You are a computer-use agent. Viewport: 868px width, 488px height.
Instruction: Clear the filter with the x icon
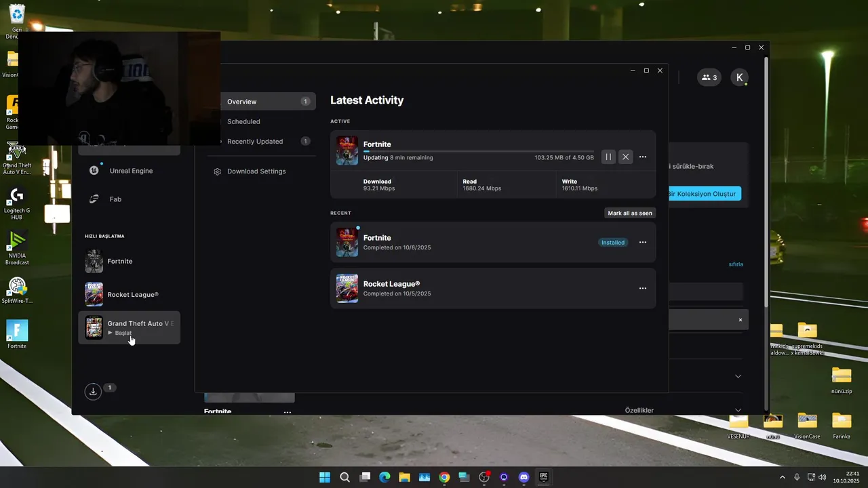pyautogui.click(x=741, y=320)
